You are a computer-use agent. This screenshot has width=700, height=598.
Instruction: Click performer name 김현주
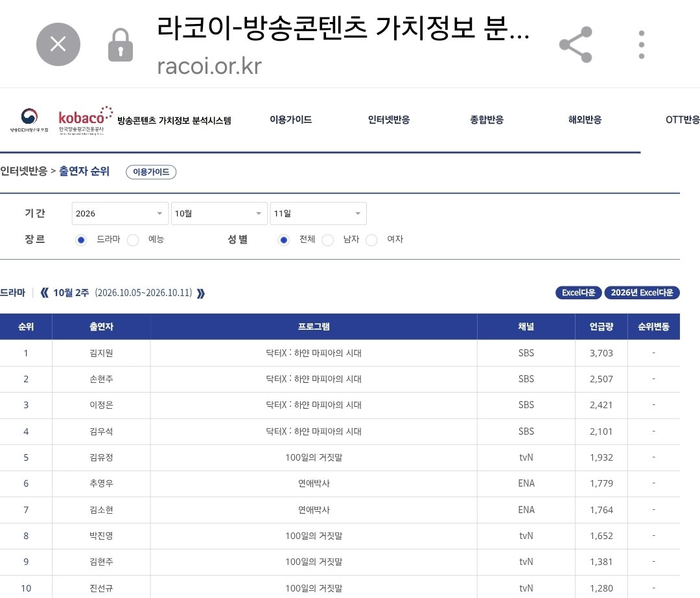click(x=101, y=562)
